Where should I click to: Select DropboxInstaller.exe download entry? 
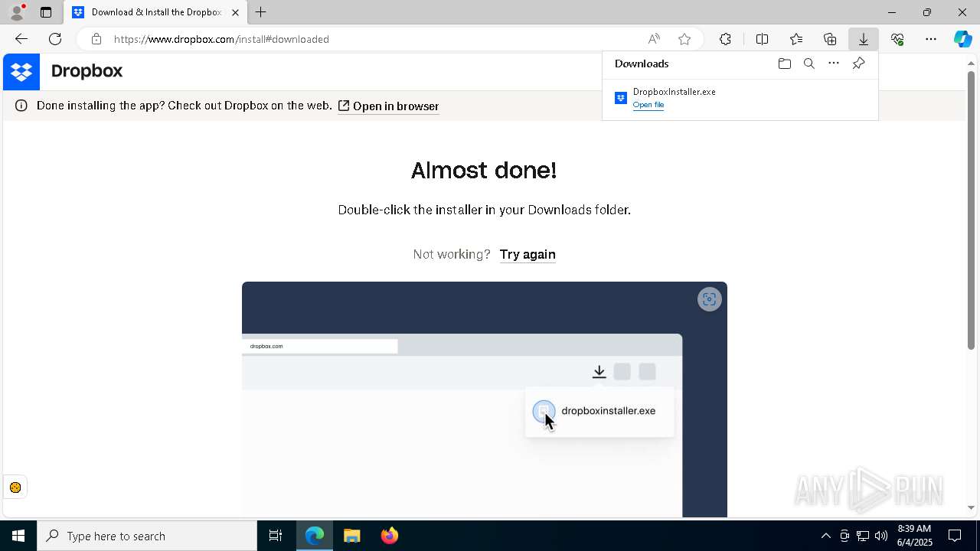[740, 98]
